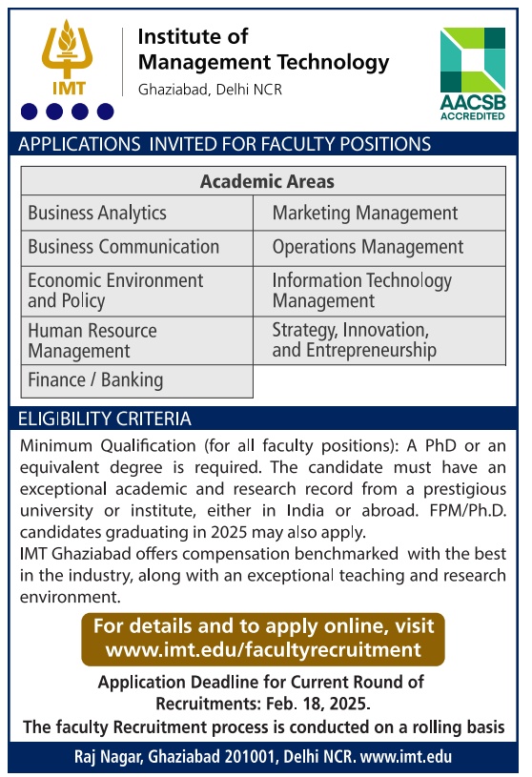Select Operations Management academic area
The height and width of the screenshot is (777, 532).
tap(379, 248)
